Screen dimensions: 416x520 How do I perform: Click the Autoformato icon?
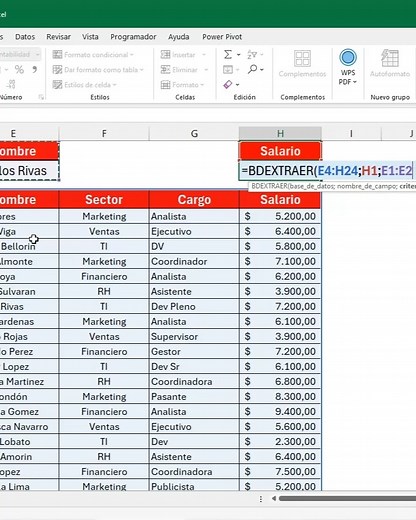[390, 58]
